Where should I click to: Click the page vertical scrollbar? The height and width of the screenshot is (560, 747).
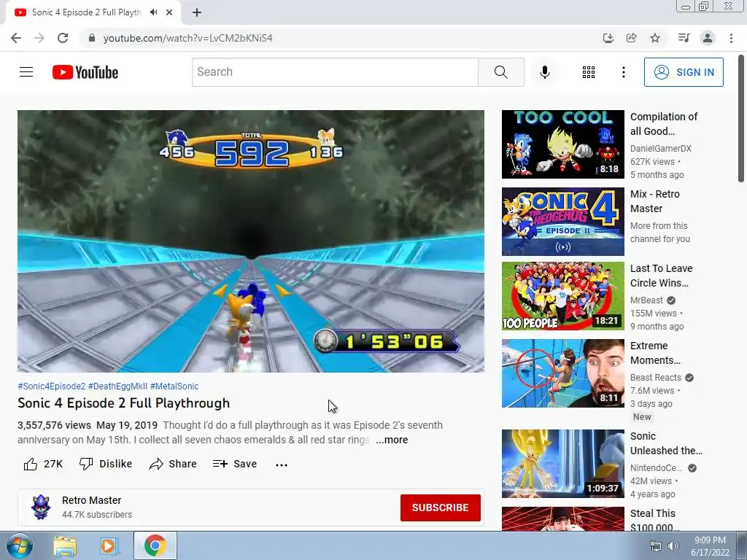[x=741, y=119]
